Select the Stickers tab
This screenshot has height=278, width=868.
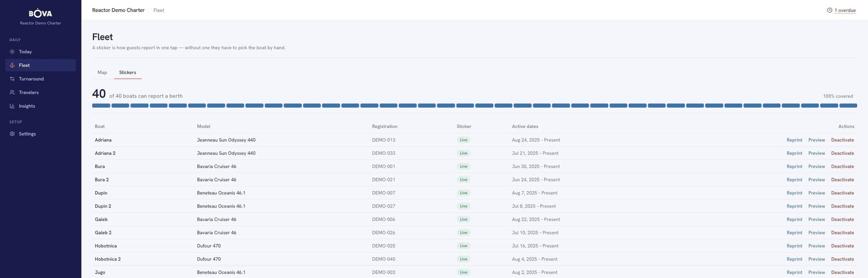[x=128, y=72]
